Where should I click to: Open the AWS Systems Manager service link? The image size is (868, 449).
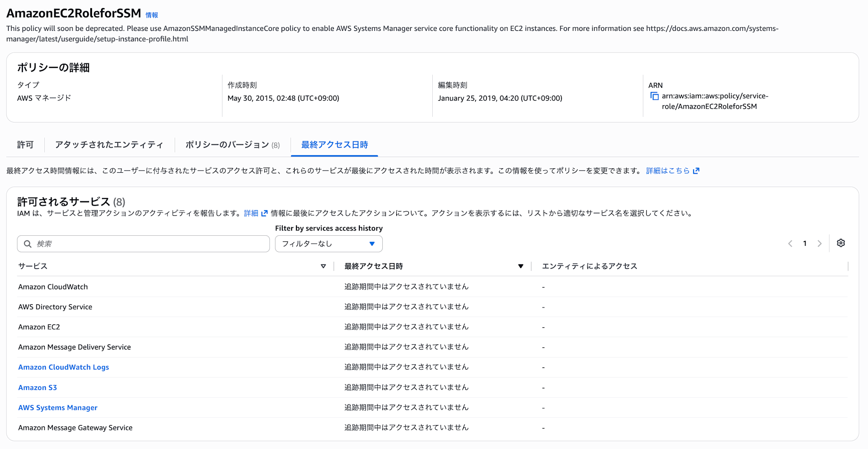click(58, 408)
